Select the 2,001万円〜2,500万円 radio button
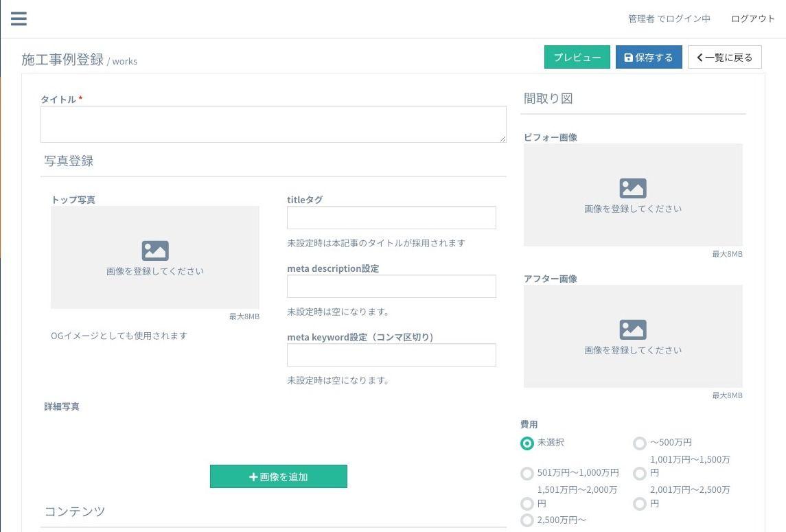This screenshot has height=532, width=786. coord(640,504)
